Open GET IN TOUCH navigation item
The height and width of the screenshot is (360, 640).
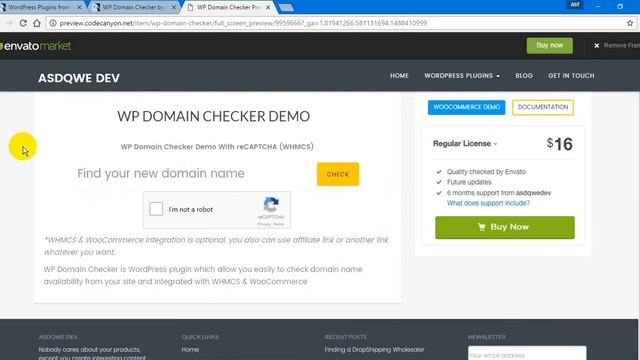571,76
